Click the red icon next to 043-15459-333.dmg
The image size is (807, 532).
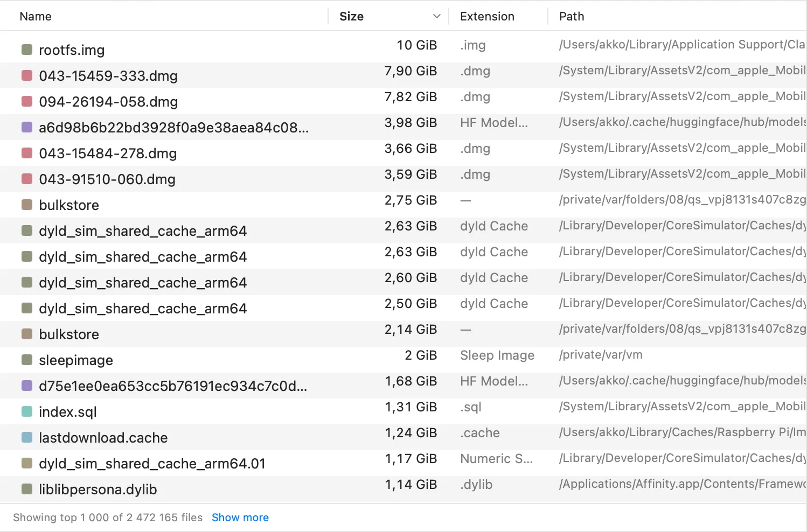27,75
